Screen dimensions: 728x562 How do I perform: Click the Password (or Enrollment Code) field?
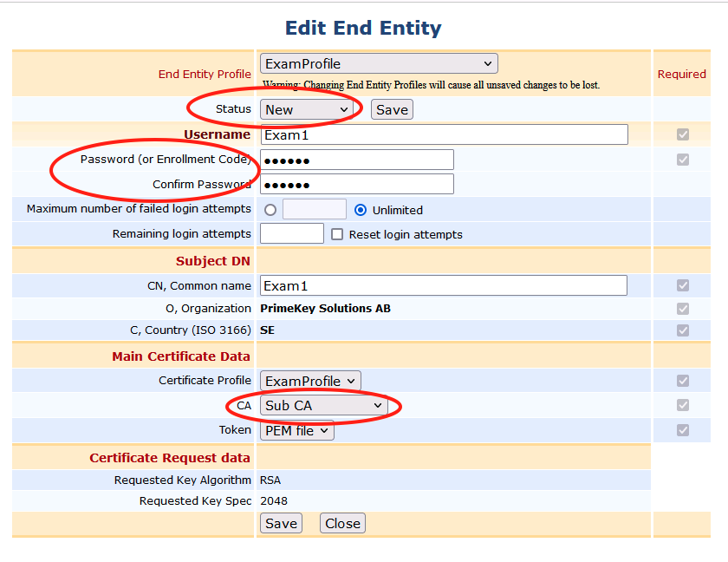(357, 160)
